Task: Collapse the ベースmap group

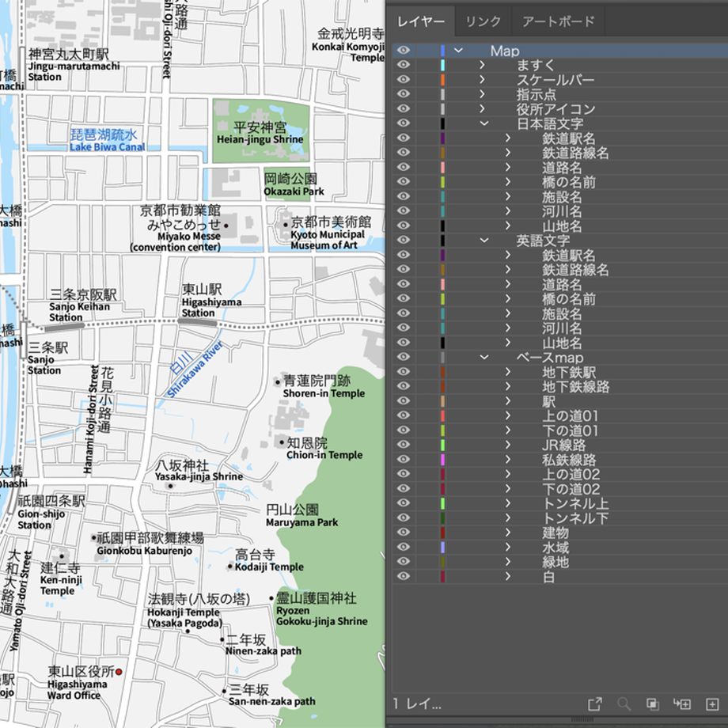Action: click(x=484, y=357)
